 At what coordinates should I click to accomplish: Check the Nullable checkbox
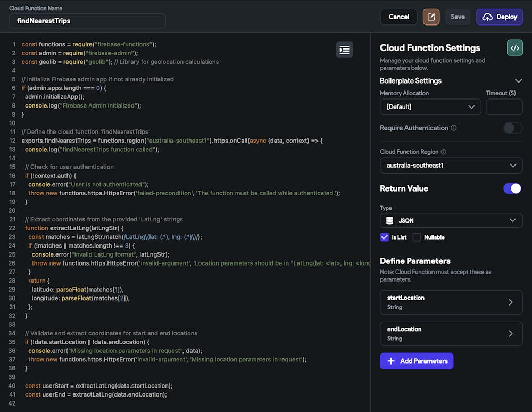click(417, 237)
